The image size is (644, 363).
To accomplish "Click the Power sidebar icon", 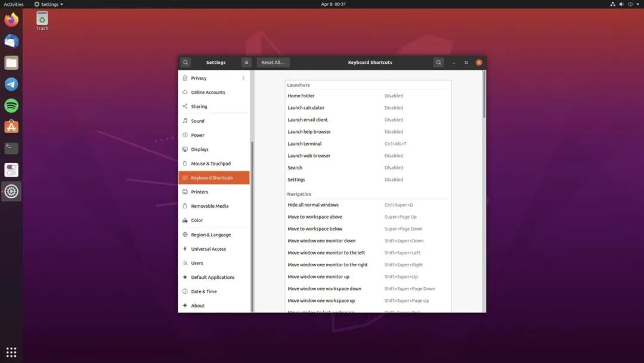I will 185,135.
